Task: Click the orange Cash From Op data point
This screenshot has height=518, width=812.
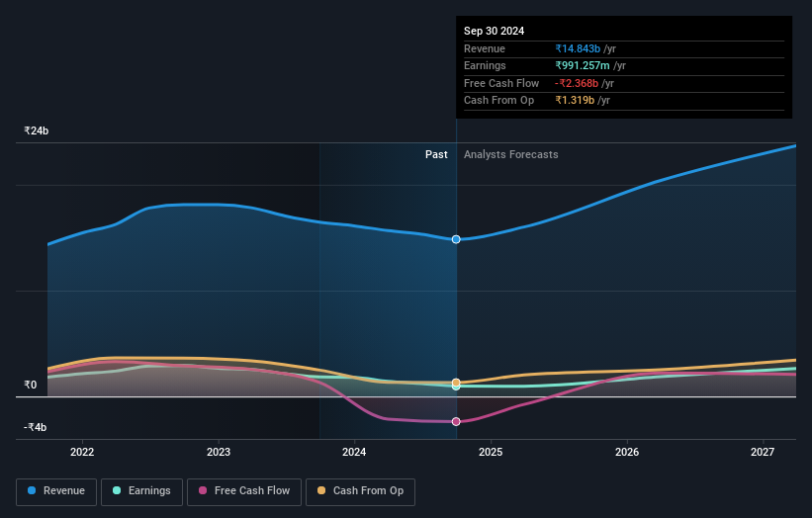Action: pos(456,383)
